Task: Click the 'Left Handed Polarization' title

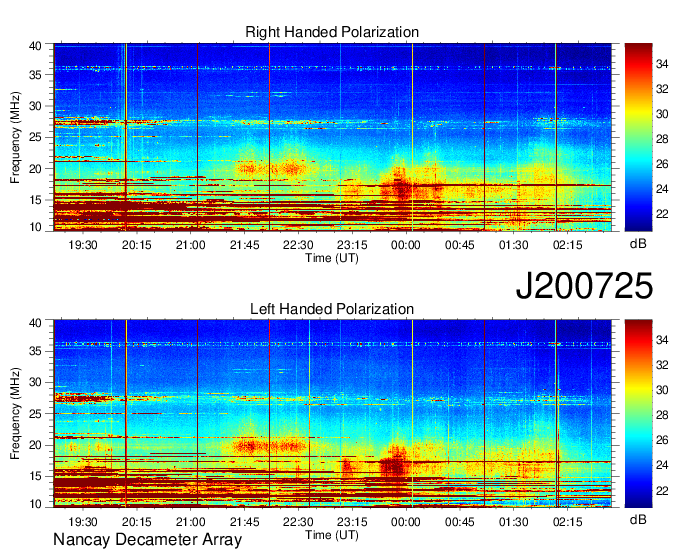Action: tap(332, 309)
